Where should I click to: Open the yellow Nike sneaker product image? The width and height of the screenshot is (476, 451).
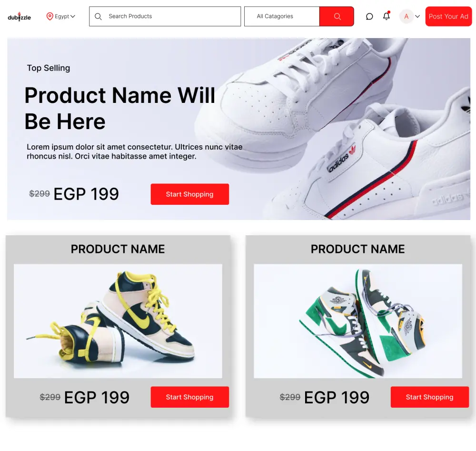[x=118, y=321]
